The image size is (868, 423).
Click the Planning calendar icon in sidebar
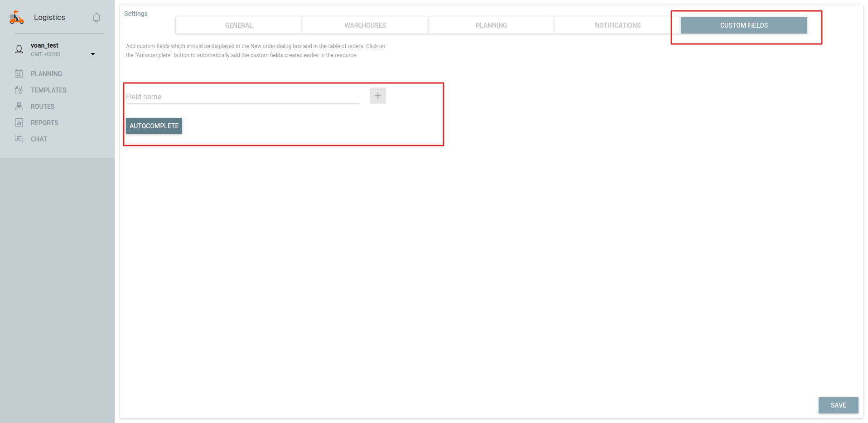coord(19,73)
